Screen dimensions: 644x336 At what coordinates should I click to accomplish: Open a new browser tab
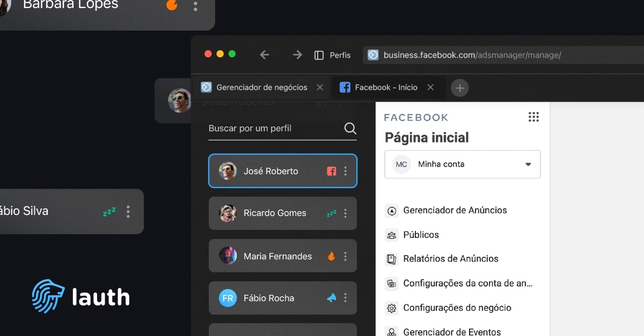[x=459, y=88]
